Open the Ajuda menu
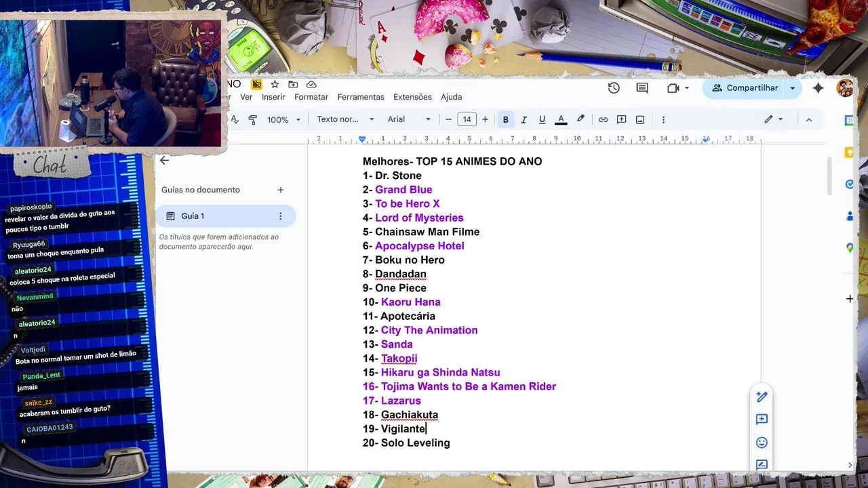The width and height of the screenshot is (868, 488). click(451, 97)
